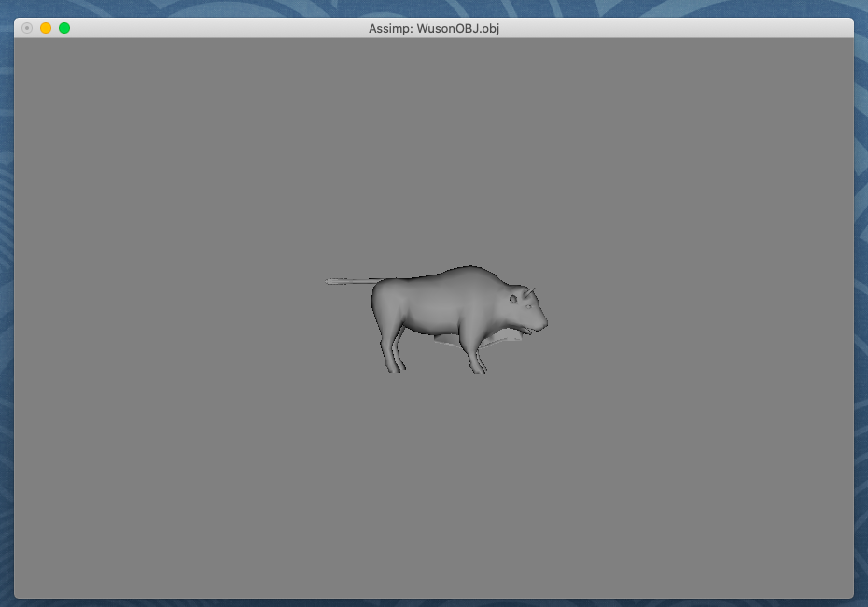Viewport: 868px width, 607px height.
Task: Click the Assimp: WusonOBJ.obj window title
Action: [x=434, y=29]
